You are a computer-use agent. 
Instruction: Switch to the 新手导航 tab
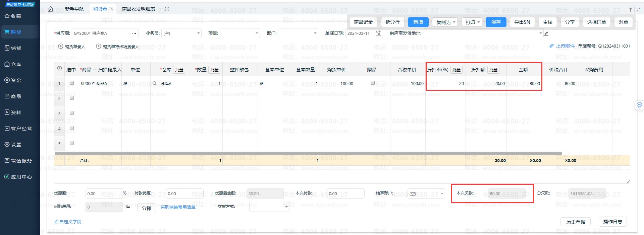coord(74,9)
